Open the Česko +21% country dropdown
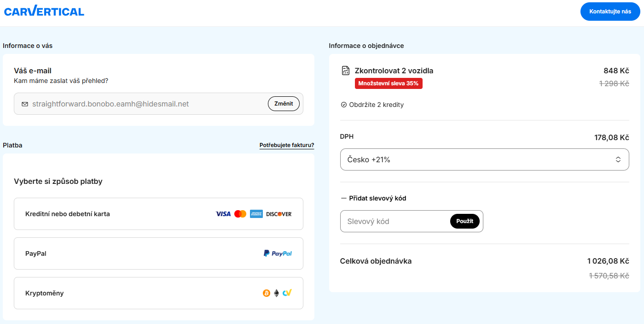 point(484,159)
